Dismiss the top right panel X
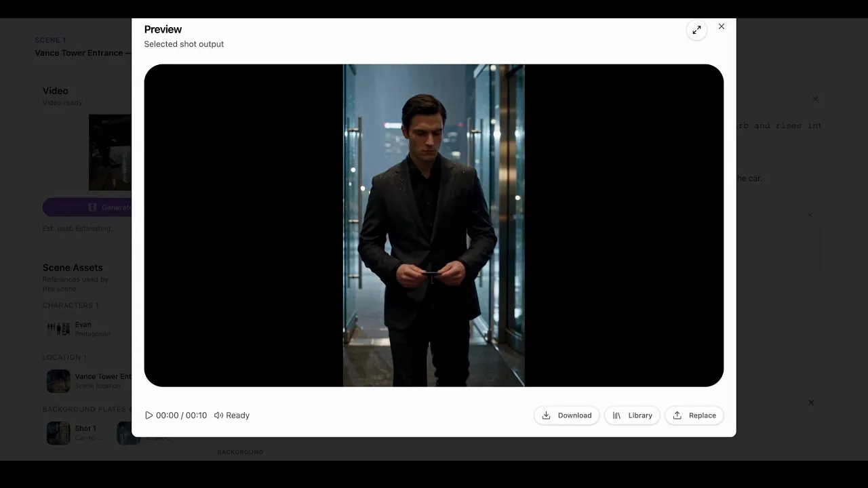Screen dimensions: 868x488 [x=815, y=99]
